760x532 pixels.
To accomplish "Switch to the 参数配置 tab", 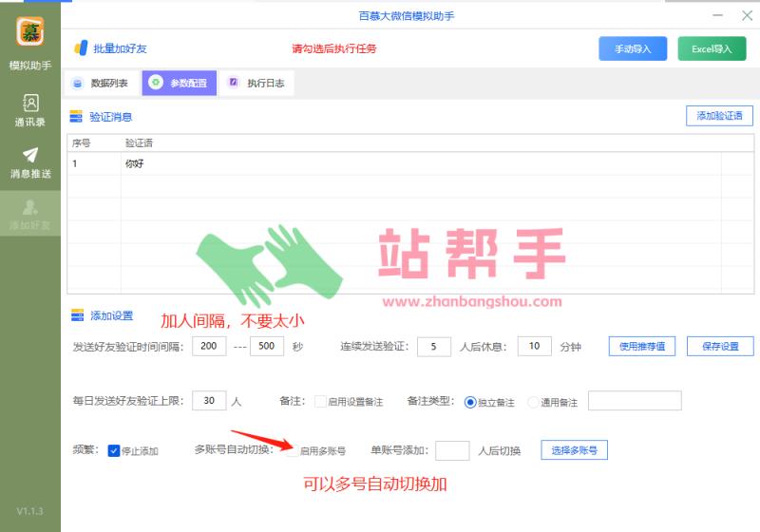I will [x=179, y=83].
